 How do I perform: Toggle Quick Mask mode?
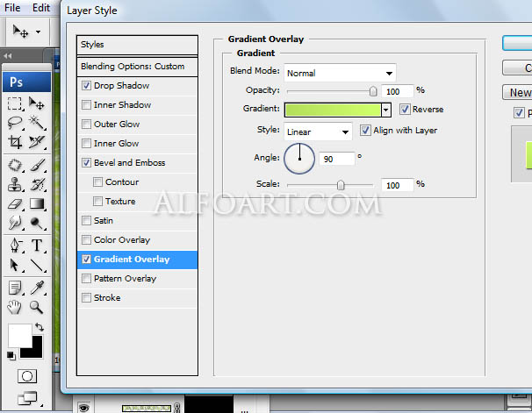(x=27, y=376)
